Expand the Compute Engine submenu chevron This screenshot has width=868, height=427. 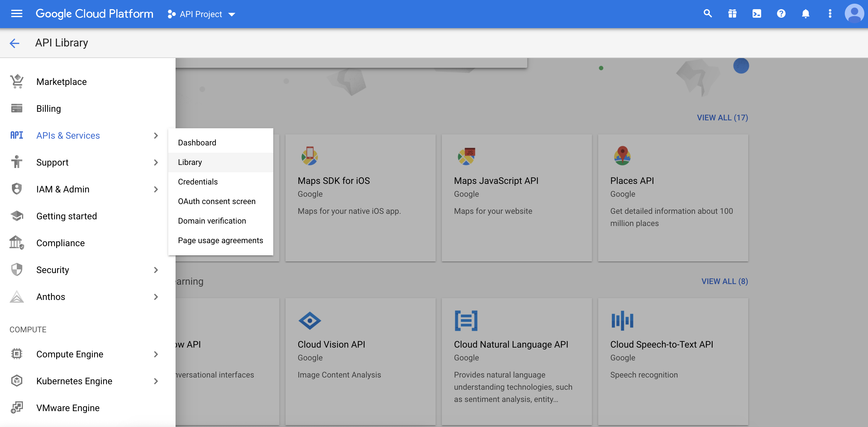coord(156,354)
